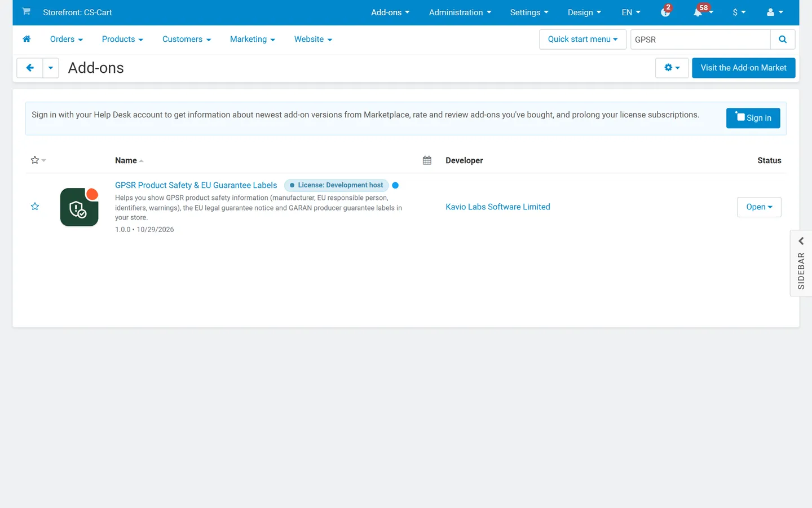Open the pie chart updates icon
This screenshot has width=812, height=508.
tap(665, 12)
